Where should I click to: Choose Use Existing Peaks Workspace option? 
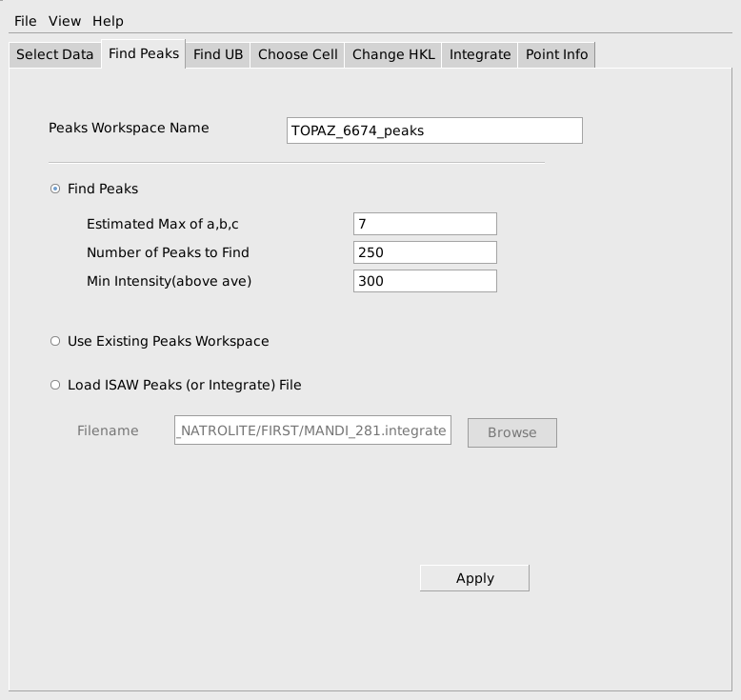click(x=55, y=341)
